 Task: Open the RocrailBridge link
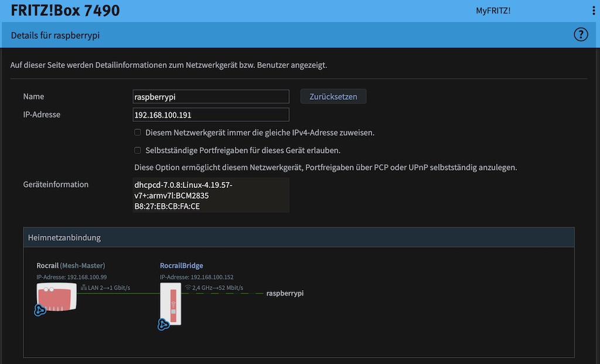point(182,266)
